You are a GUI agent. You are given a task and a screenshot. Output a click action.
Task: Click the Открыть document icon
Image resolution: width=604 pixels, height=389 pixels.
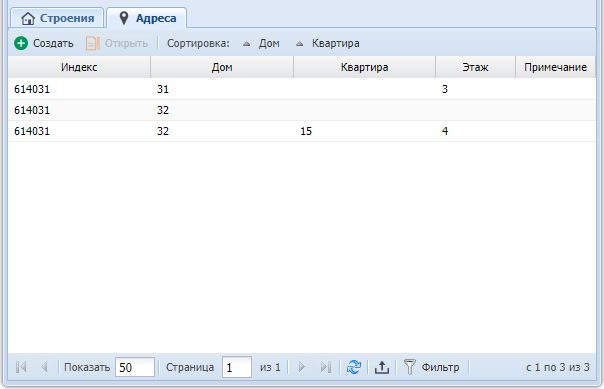tap(93, 43)
